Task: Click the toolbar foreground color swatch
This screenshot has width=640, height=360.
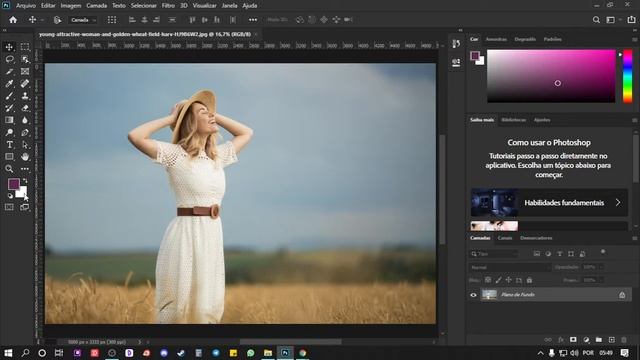Action: (13, 184)
